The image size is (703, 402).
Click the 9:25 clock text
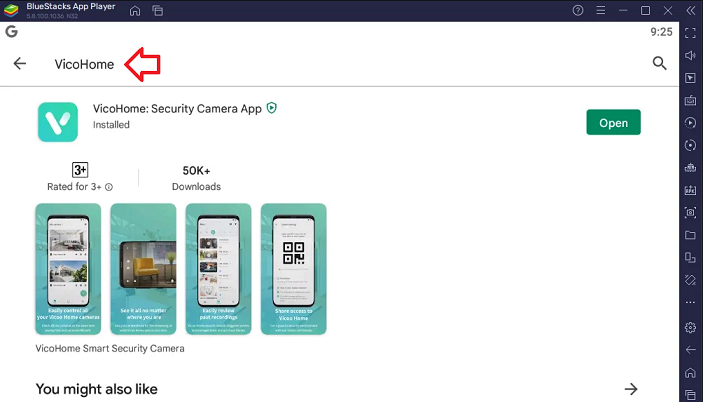[661, 32]
